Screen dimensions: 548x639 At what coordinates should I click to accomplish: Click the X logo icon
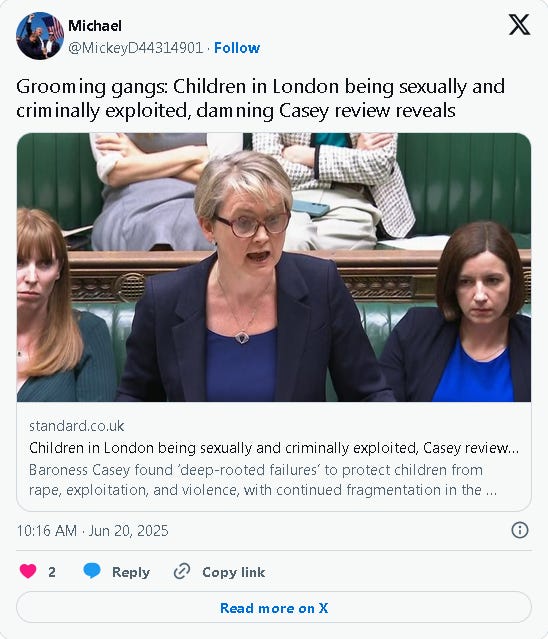[x=519, y=25]
